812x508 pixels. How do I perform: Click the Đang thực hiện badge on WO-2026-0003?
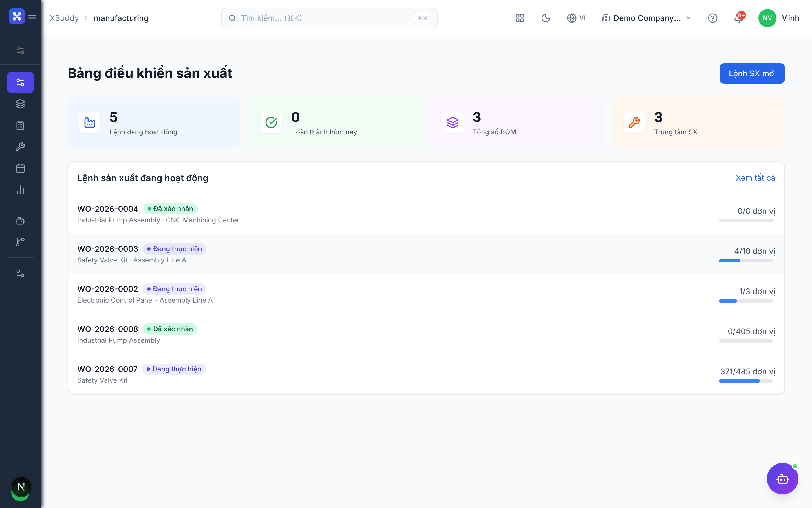pyautogui.click(x=174, y=249)
